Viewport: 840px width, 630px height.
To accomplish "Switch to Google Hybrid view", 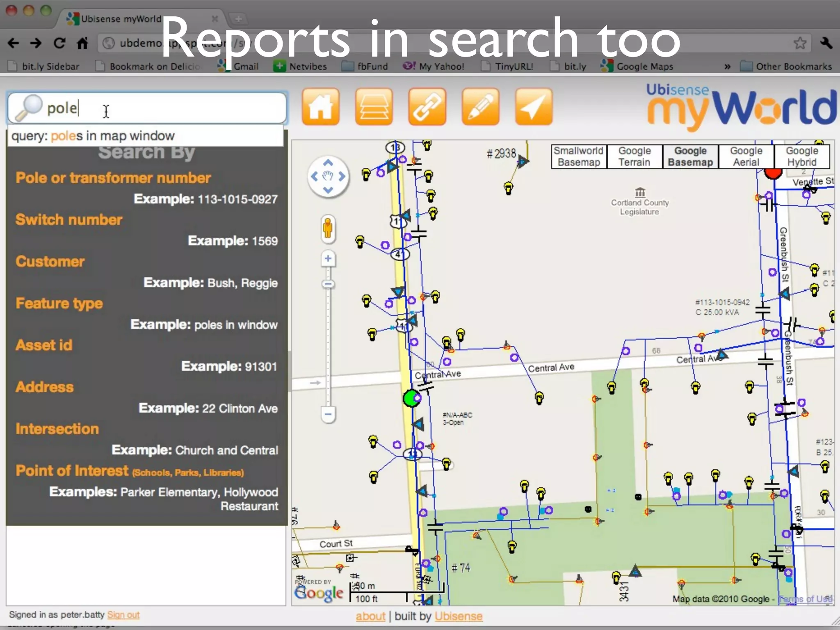I will (802, 156).
